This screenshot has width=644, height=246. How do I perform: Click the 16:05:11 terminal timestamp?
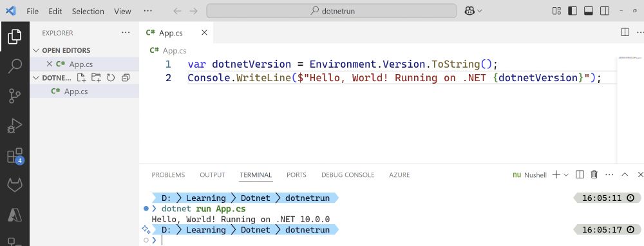pyautogui.click(x=607, y=198)
